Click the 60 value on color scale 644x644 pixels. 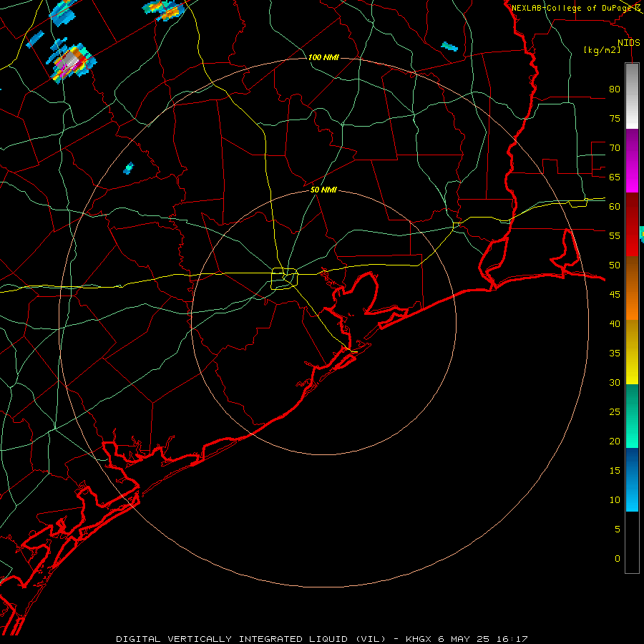click(615, 207)
